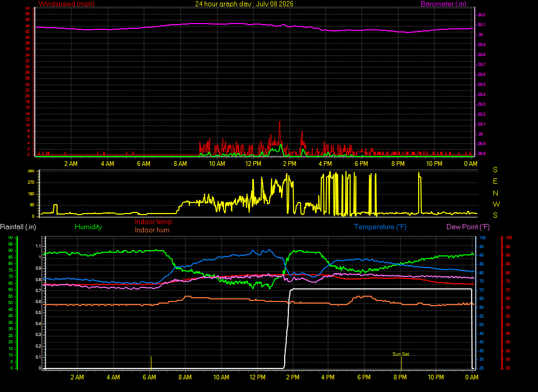The image size is (538, 392).
Task: Click the 'Windspeed (mph)' axis title
Action: coord(66,4)
